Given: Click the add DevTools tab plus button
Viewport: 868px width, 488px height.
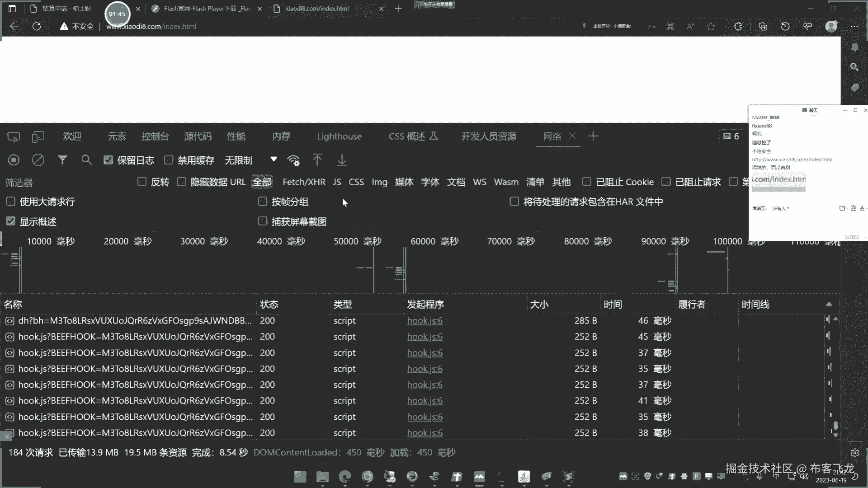Looking at the screenshot, I should (593, 136).
